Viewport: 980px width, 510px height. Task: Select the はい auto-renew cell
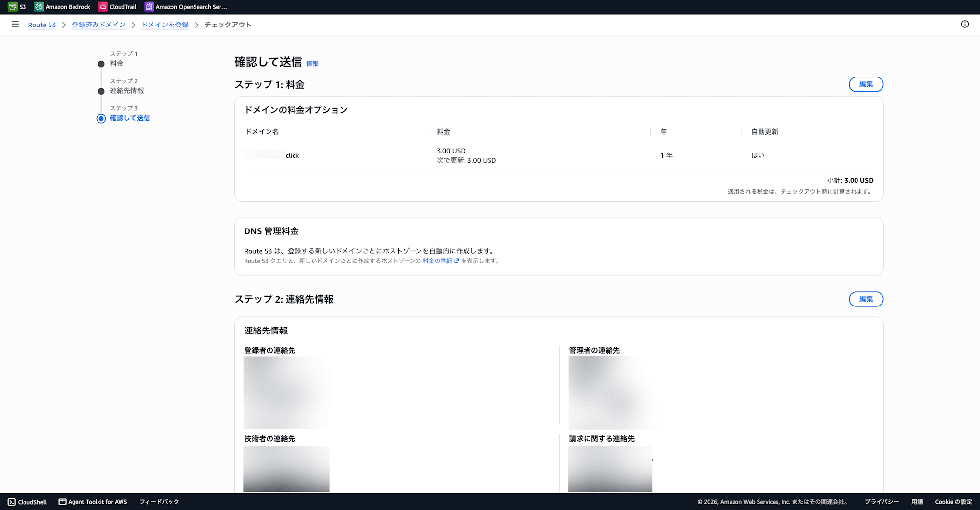[758, 155]
